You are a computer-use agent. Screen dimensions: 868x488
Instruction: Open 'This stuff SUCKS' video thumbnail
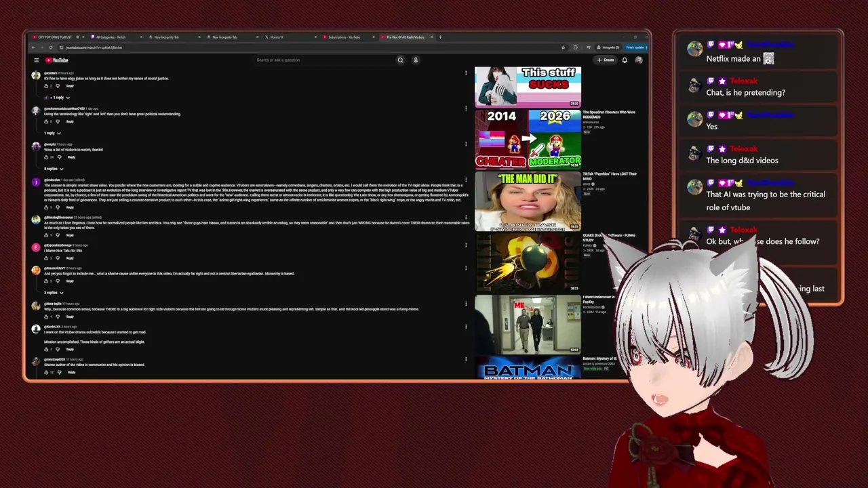(x=528, y=87)
